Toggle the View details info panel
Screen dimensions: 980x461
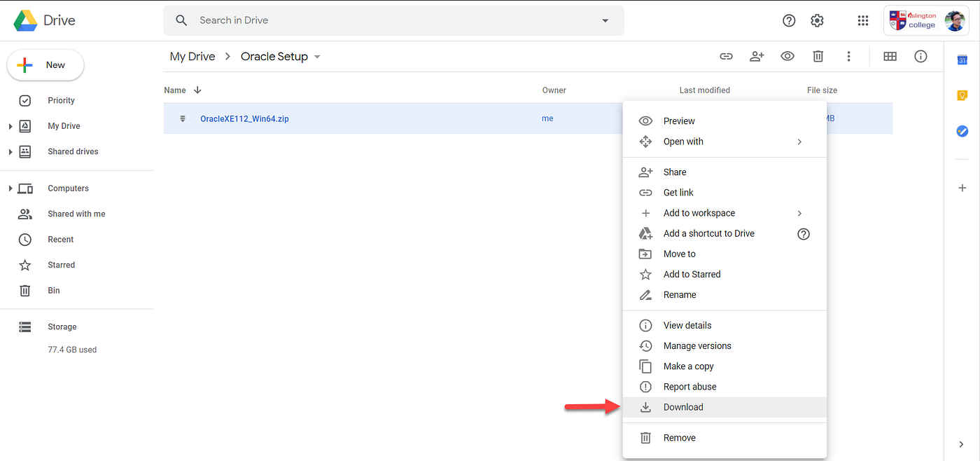(920, 57)
